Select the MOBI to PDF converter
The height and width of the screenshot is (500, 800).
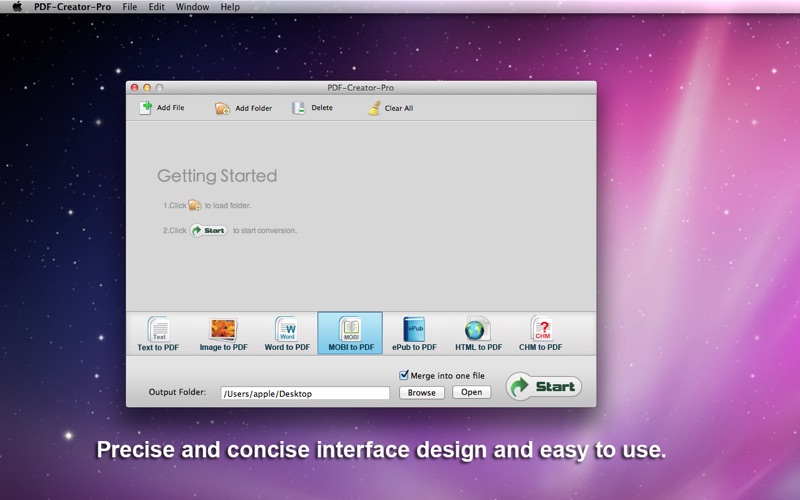click(x=351, y=333)
